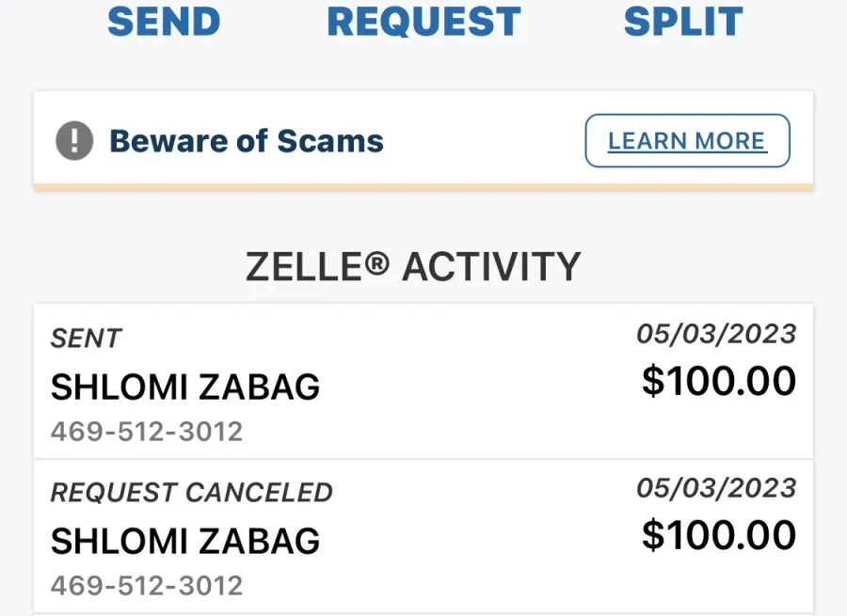Click the REQUEST CANCELED status label
This screenshot has width=847, height=616.
pyautogui.click(x=192, y=493)
